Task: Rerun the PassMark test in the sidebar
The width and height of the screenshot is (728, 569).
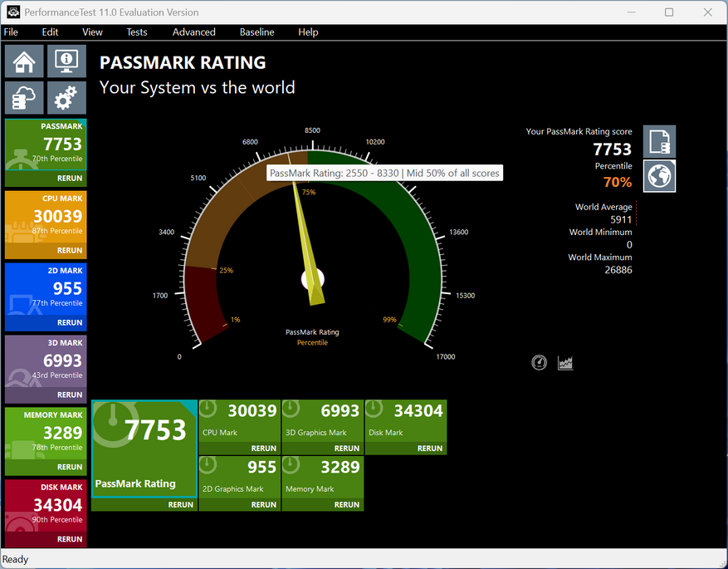Action: pos(70,178)
